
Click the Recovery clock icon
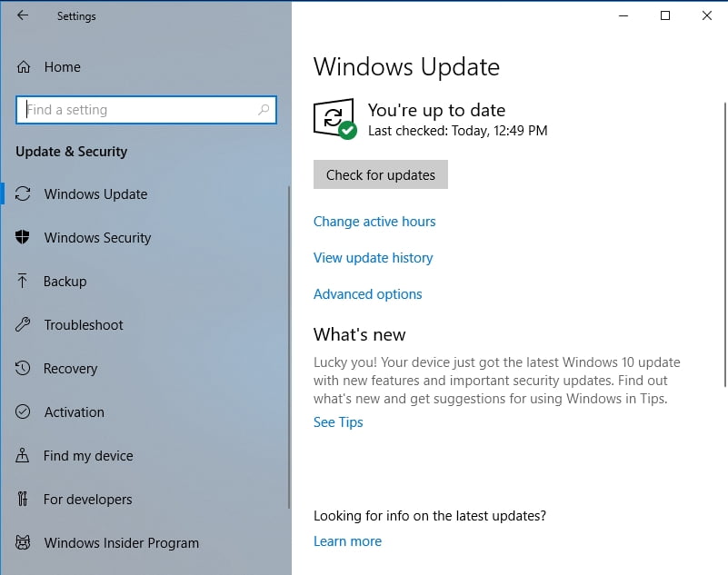tap(23, 368)
